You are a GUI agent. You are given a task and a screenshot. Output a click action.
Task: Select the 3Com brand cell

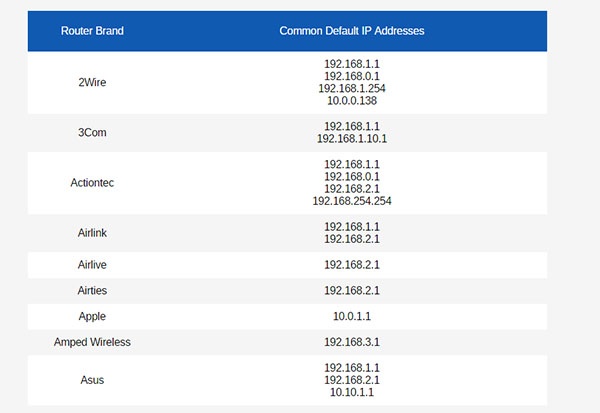(92, 132)
